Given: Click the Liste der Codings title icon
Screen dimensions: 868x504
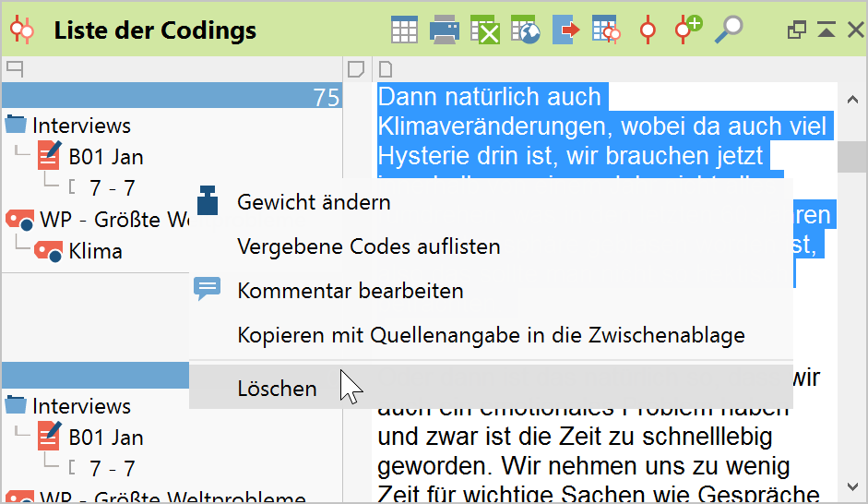Looking at the screenshot, I should coord(22,30).
